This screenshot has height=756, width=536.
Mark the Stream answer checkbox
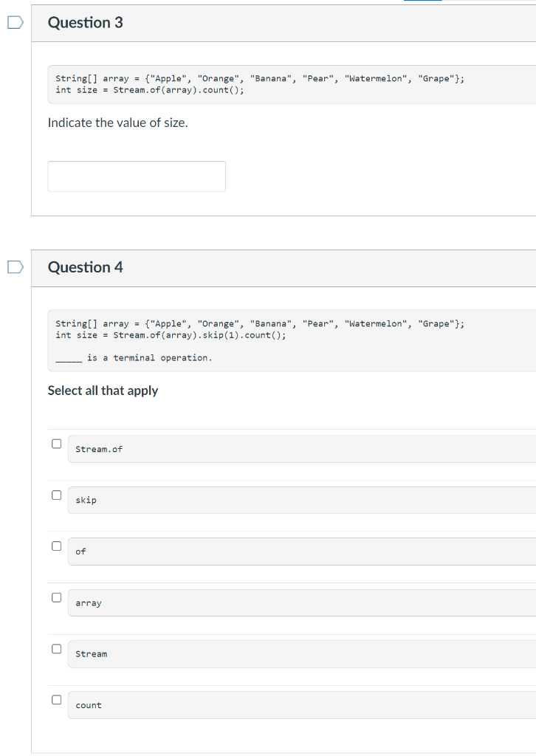tap(56, 648)
